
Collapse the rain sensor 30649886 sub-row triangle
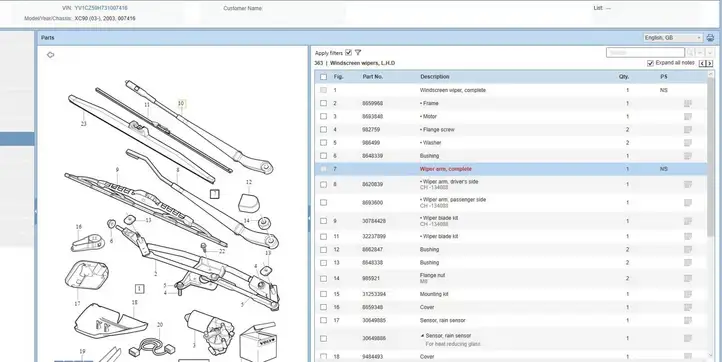(x=422, y=336)
